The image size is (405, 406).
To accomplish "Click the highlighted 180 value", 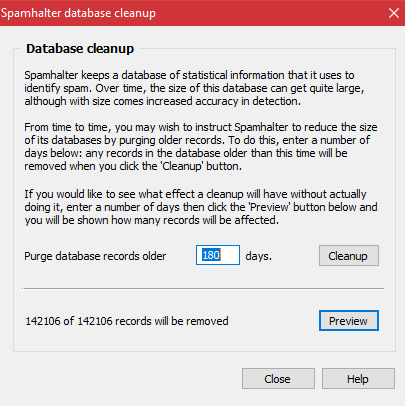I will point(211,255).
